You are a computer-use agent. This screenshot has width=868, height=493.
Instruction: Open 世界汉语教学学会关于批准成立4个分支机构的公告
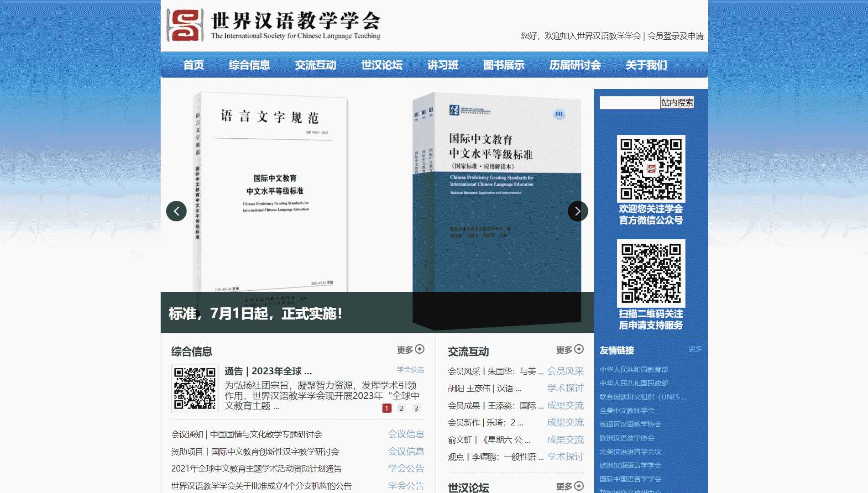(x=261, y=486)
